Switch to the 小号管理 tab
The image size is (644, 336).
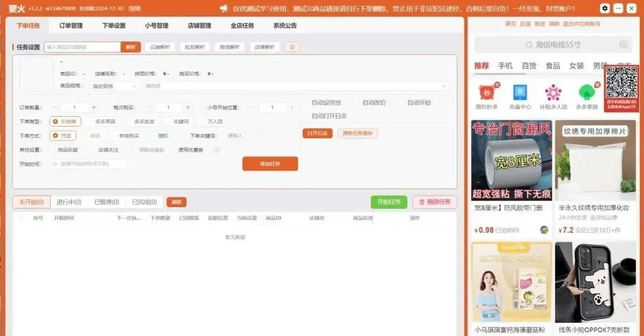pyautogui.click(x=157, y=26)
